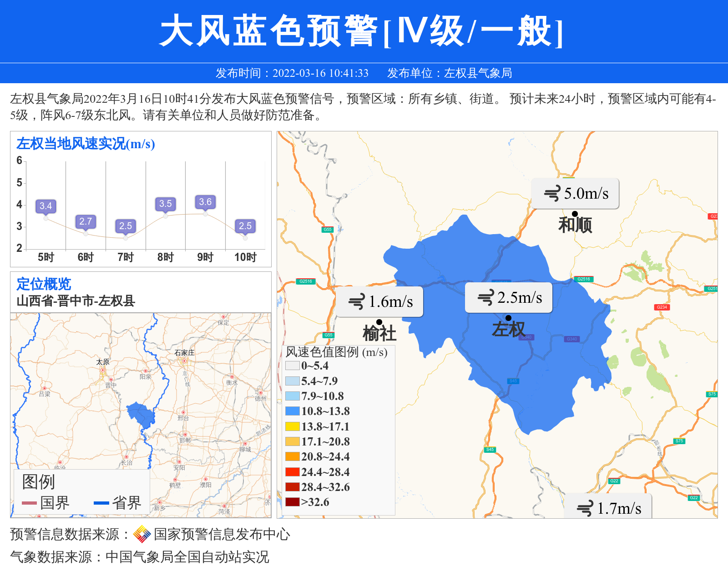Click the wind icon beside 1.7m/s

pyautogui.click(x=585, y=508)
